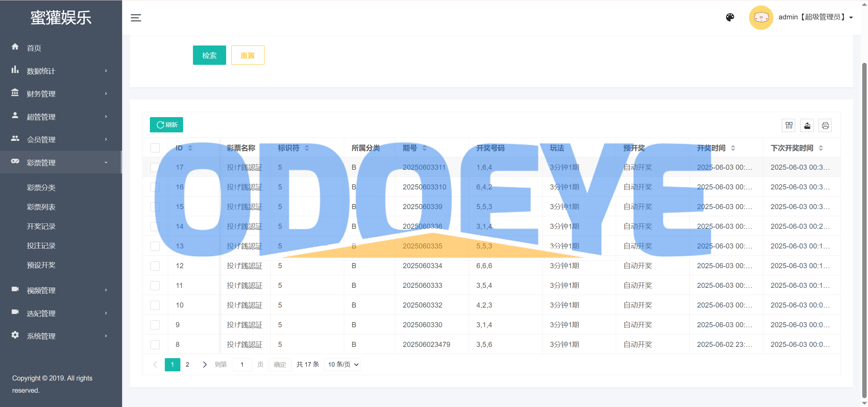Click the column filter grid icon
868x407 pixels.
click(789, 126)
